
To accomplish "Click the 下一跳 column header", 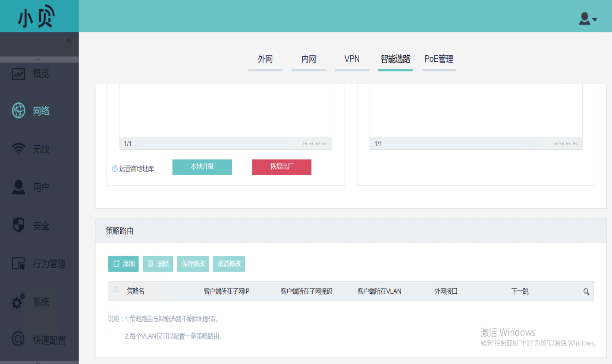I will 520,292.
